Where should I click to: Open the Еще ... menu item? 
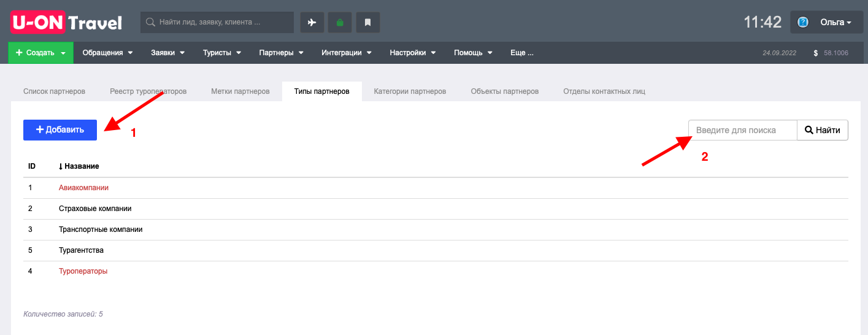522,53
